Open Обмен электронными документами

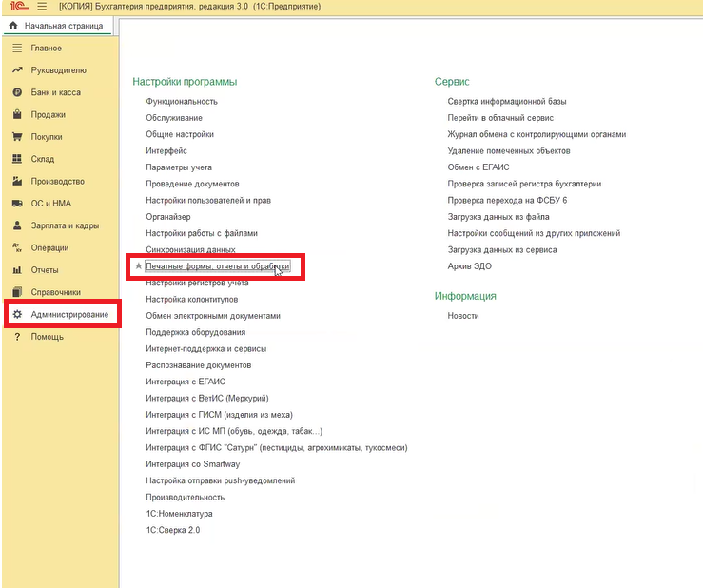[x=213, y=316]
